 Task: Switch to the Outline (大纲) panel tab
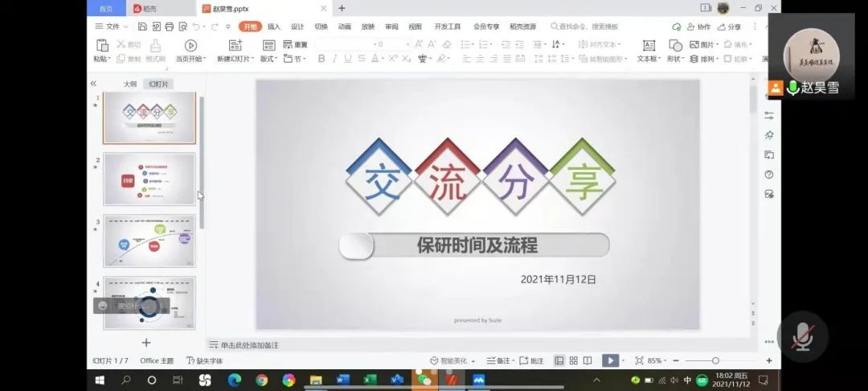[129, 84]
